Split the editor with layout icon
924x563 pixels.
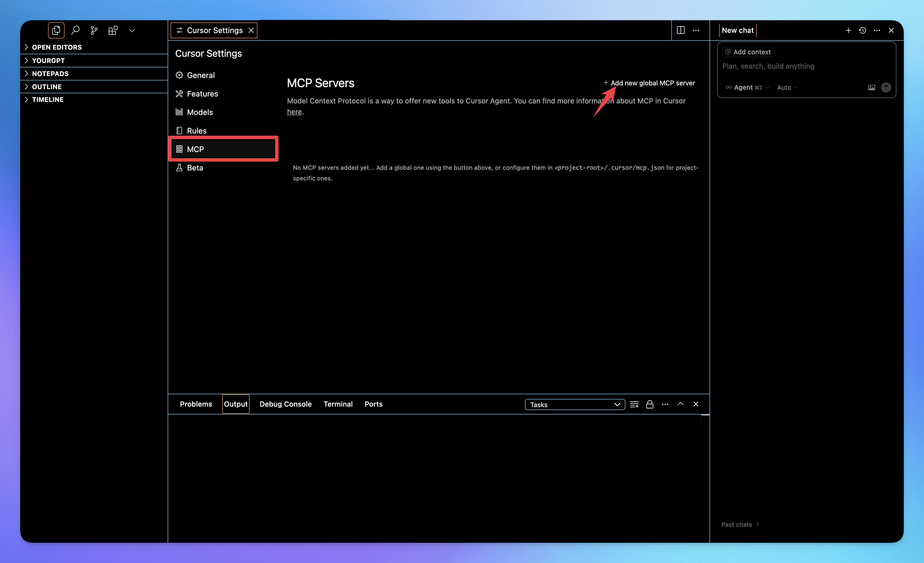pos(681,30)
